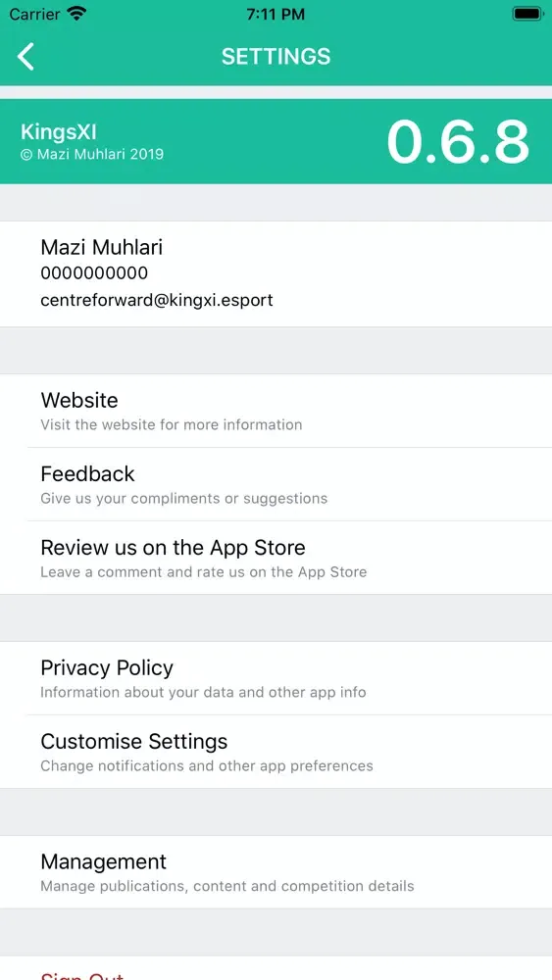Tap the Wi-Fi status icon
Image resolution: width=552 pixels, height=980 pixels.
77,14
